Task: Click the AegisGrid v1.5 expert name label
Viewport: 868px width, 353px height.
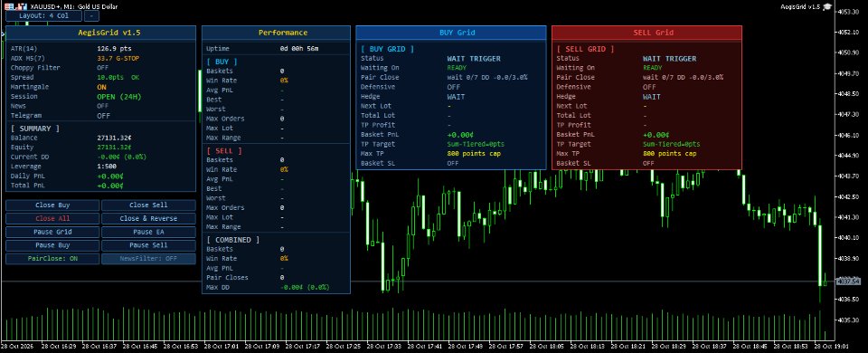Action: [x=800, y=6]
